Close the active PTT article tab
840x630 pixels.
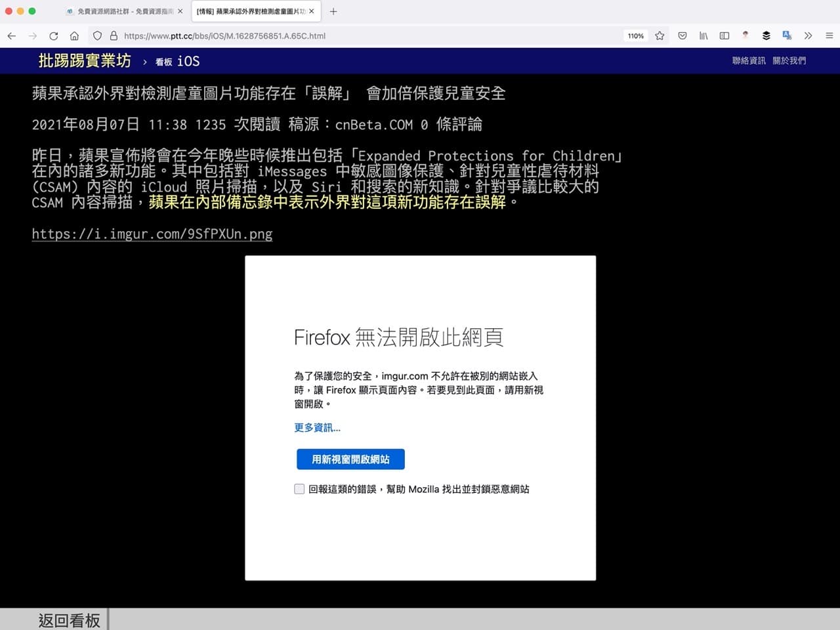pos(312,11)
